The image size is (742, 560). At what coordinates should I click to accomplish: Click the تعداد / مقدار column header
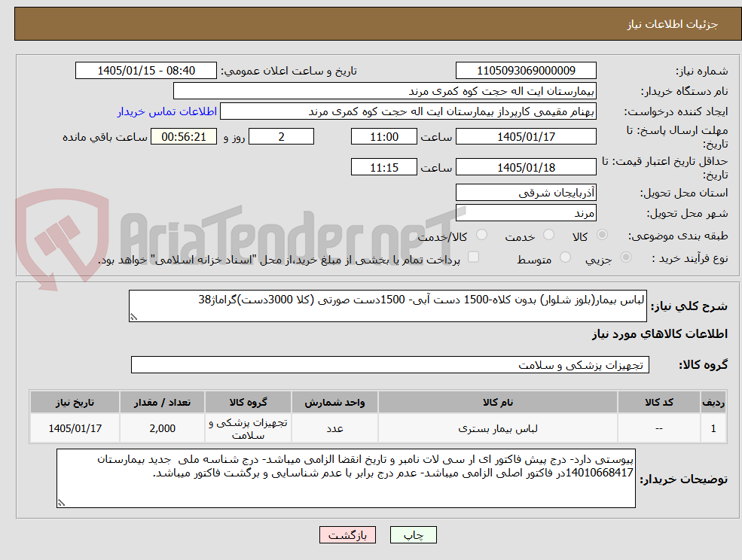click(x=162, y=402)
